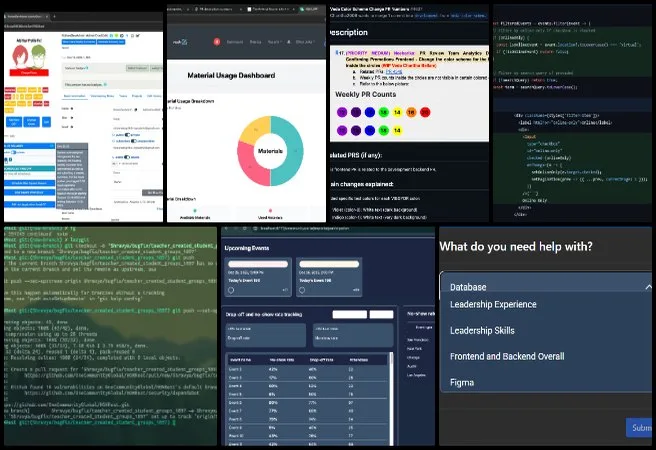
Task: Click the red Change Photo button
Action: [29, 72]
